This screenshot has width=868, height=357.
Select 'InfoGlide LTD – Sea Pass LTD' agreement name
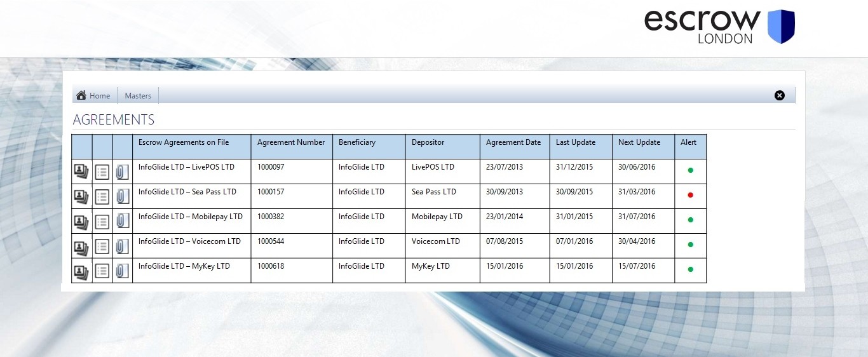(187, 192)
